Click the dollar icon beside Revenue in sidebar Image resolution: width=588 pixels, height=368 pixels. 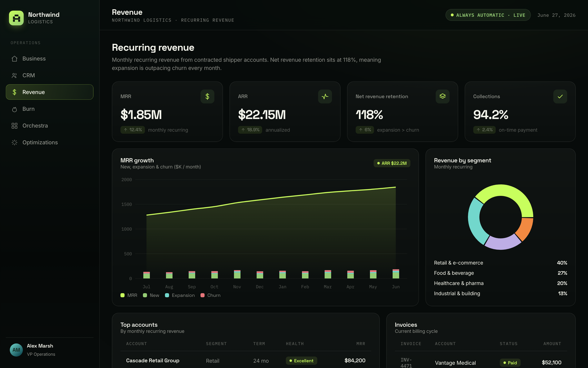pyautogui.click(x=14, y=92)
